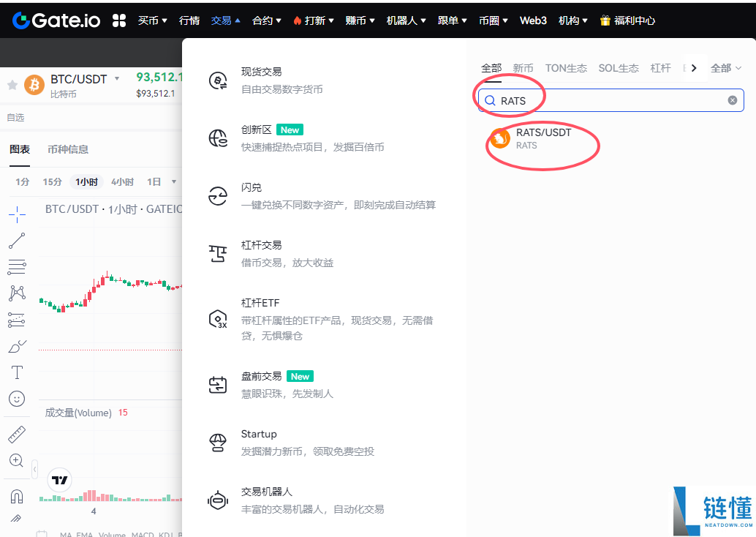Activate the zoom-in magnifier tool
Viewport: 756px width, 537px height.
[x=16, y=460]
